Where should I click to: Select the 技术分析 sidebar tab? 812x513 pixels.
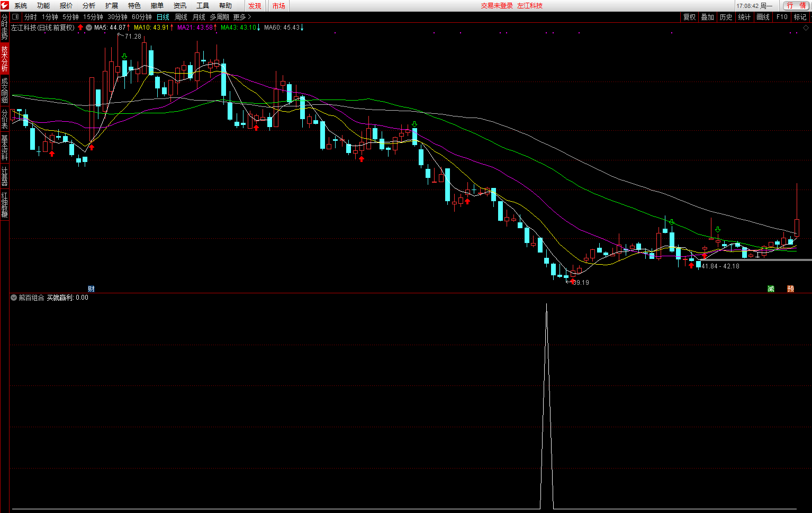pyautogui.click(x=4, y=58)
